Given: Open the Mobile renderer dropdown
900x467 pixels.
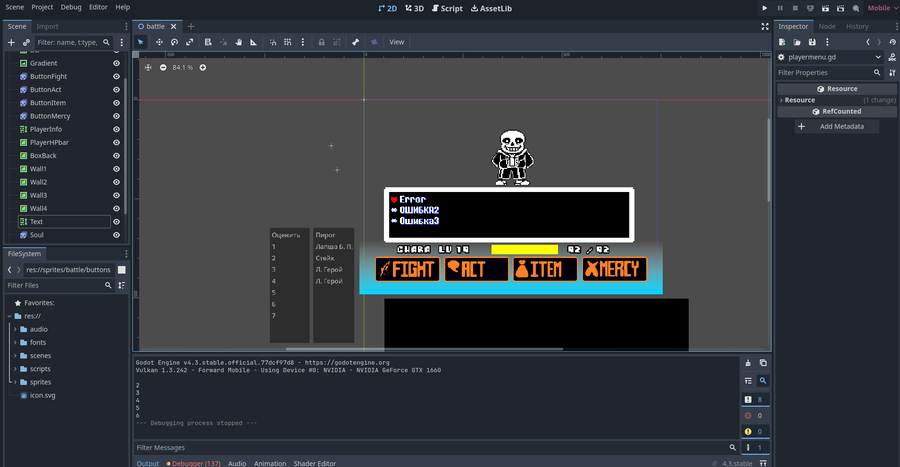Looking at the screenshot, I should click(x=882, y=8).
